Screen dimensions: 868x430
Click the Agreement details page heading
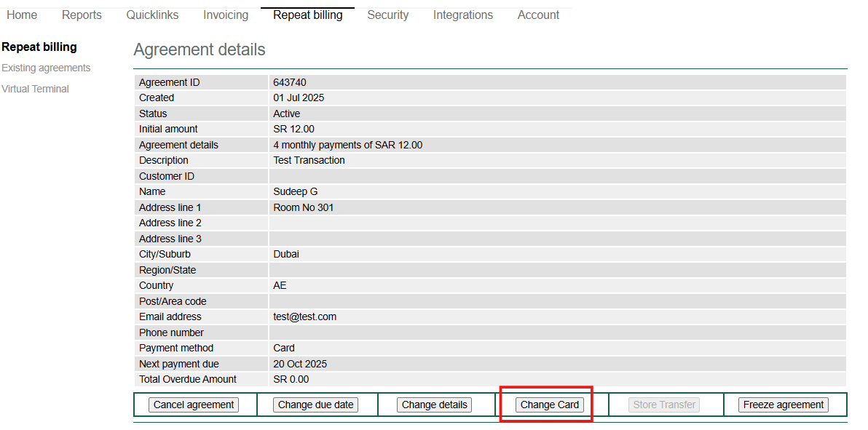[200, 49]
